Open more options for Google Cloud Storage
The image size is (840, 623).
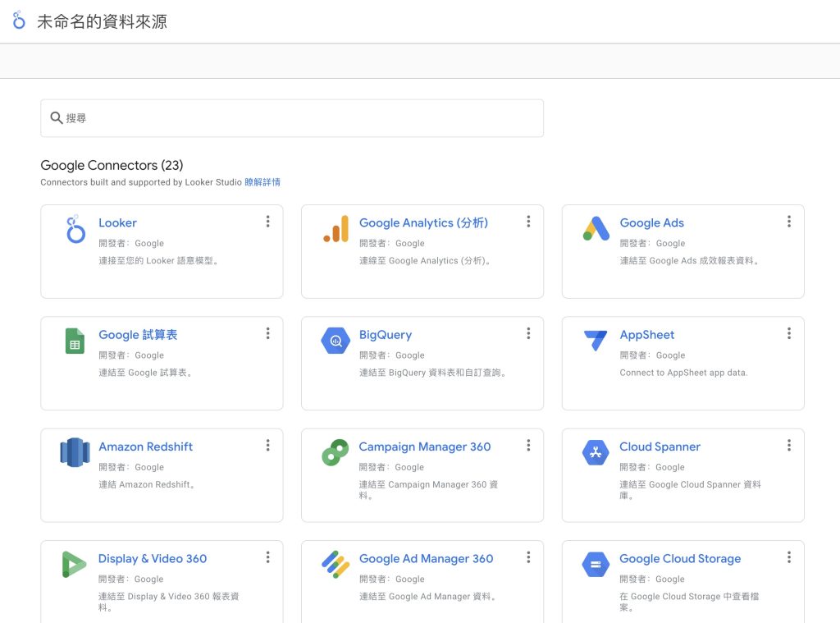click(789, 557)
